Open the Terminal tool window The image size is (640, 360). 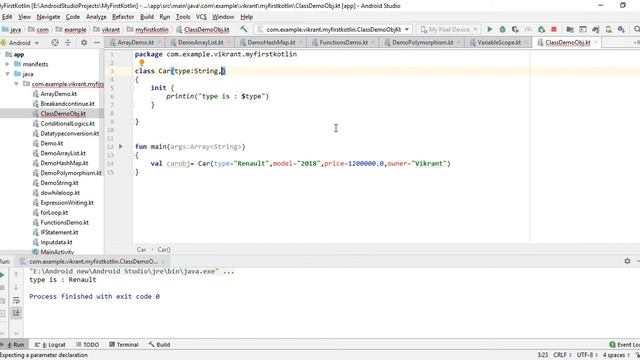pos(124,344)
